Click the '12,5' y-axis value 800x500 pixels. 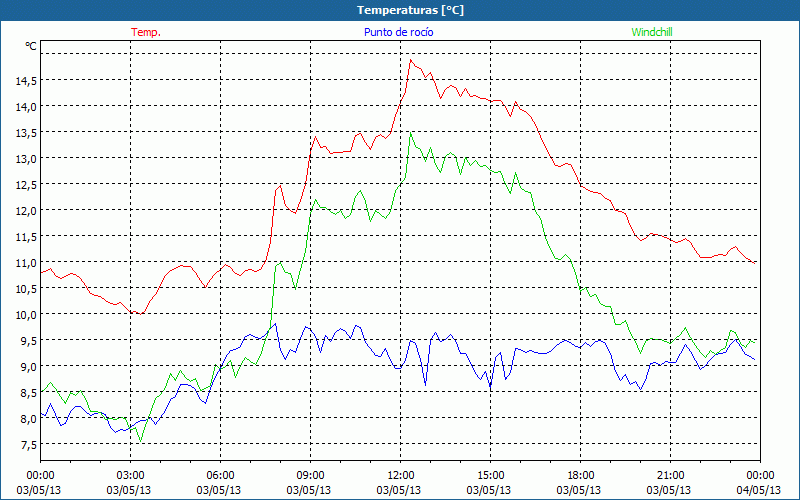(x=26, y=184)
